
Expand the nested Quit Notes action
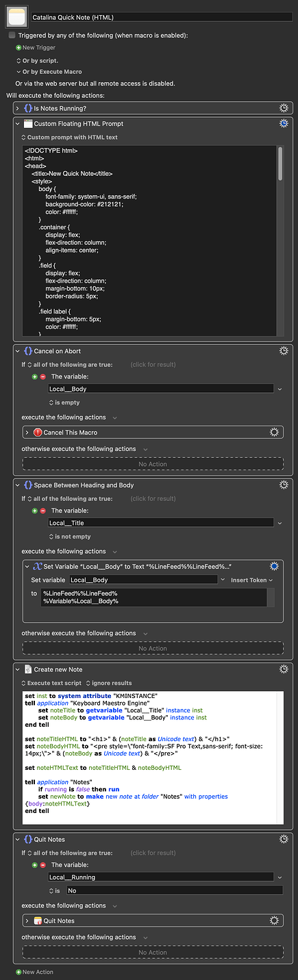click(x=28, y=920)
